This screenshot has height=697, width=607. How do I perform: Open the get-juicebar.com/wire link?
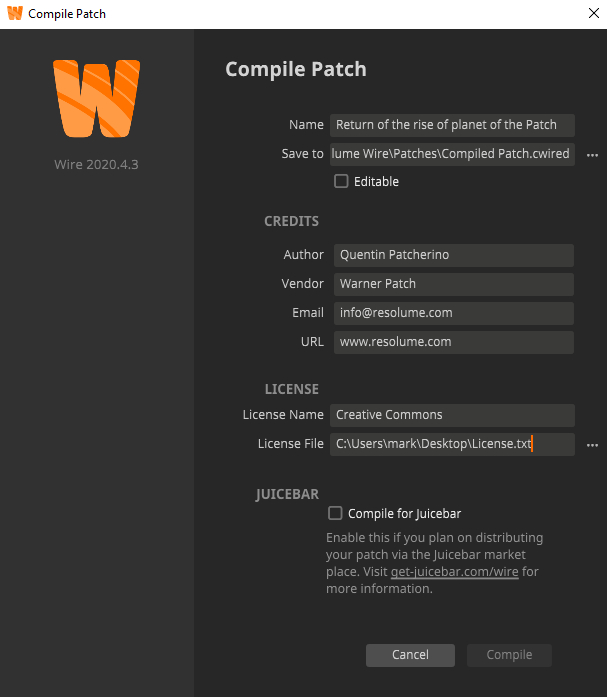(x=455, y=572)
